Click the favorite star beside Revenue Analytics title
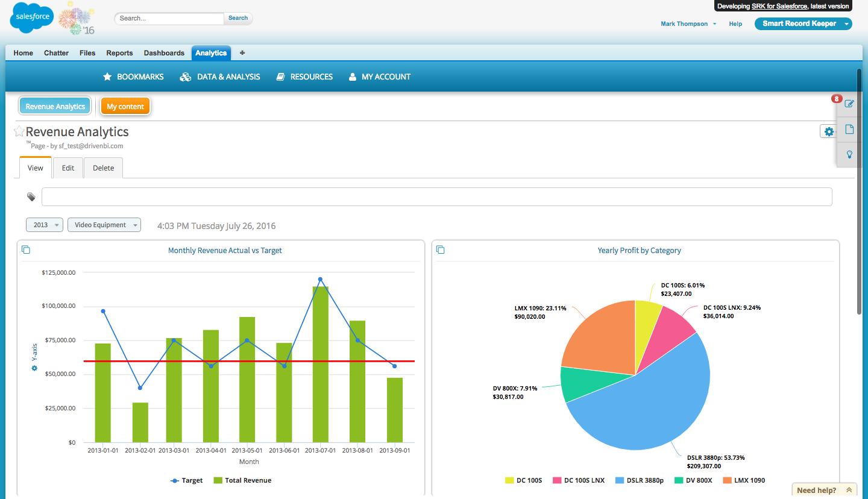The image size is (868, 499). click(19, 131)
